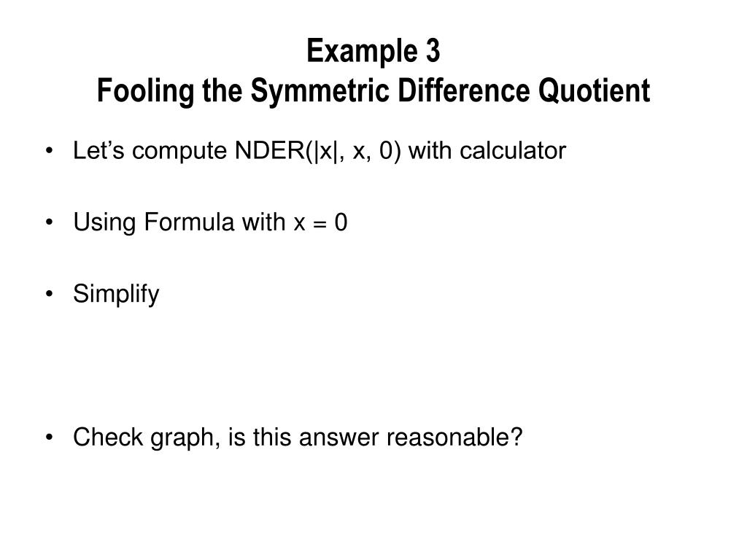The width and height of the screenshot is (747, 560).
Task: Click the bullet before "Using Formula"
Action: point(49,222)
